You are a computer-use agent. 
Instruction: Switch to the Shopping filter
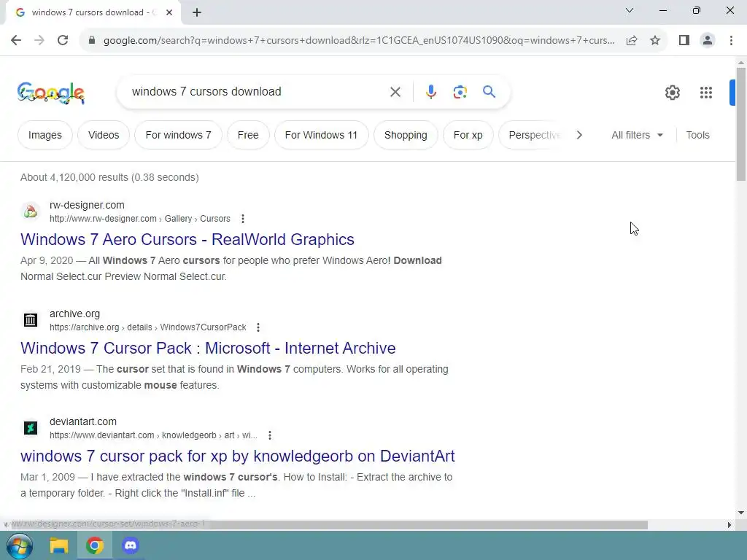pyautogui.click(x=406, y=135)
